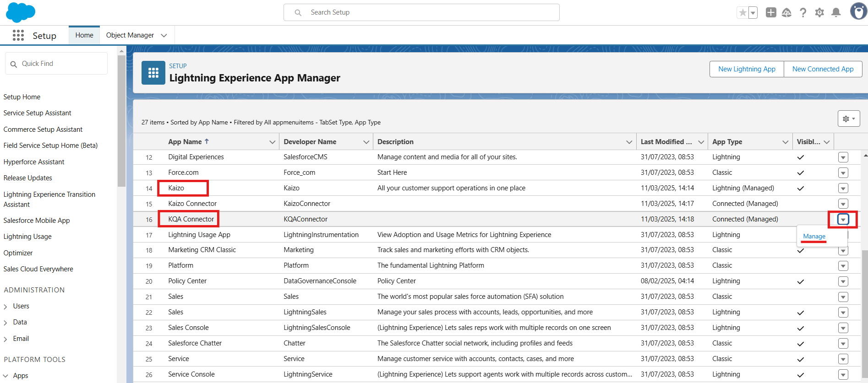Click the sidebar vertical scrollbar

pos(121,121)
